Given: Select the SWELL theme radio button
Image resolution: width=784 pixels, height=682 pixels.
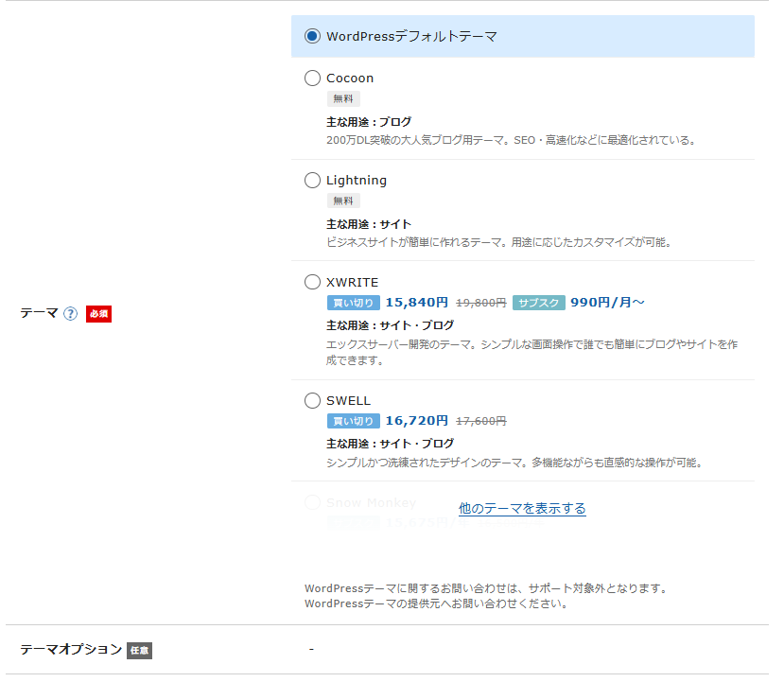Looking at the screenshot, I should pyautogui.click(x=312, y=400).
